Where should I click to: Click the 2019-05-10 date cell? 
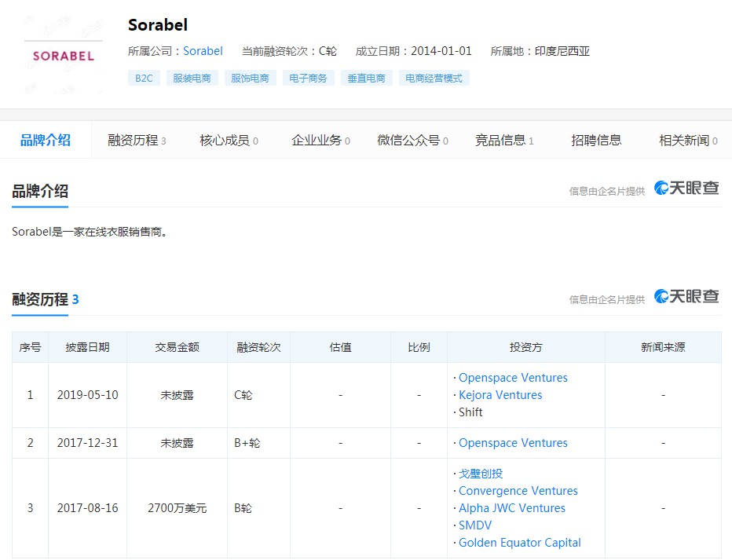coord(88,395)
